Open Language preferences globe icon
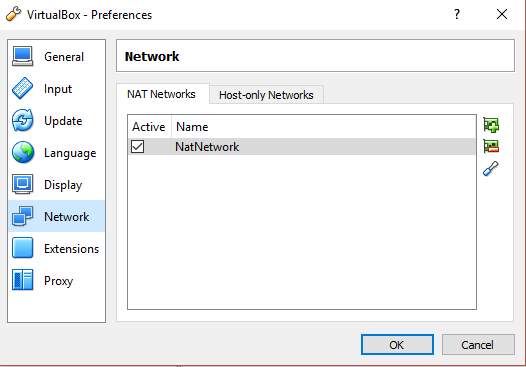Image resolution: width=526 pixels, height=367 pixels. 22,152
